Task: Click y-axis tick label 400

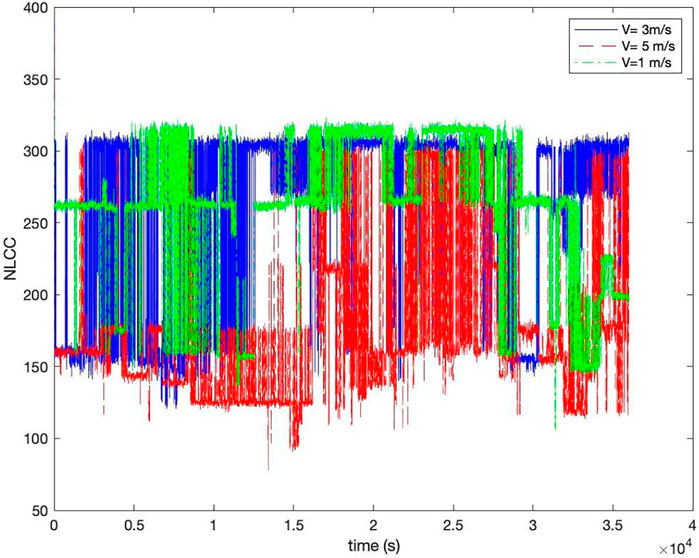Action: (35, 8)
